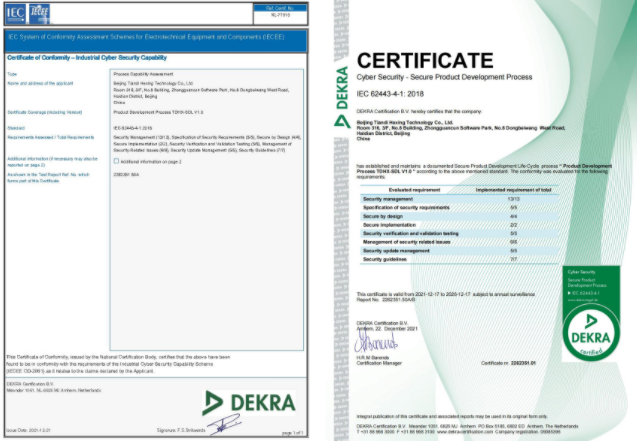This screenshot has height=443, width=637.
Task: Click the 'Type' field label
Action: click(x=12, y=74)
